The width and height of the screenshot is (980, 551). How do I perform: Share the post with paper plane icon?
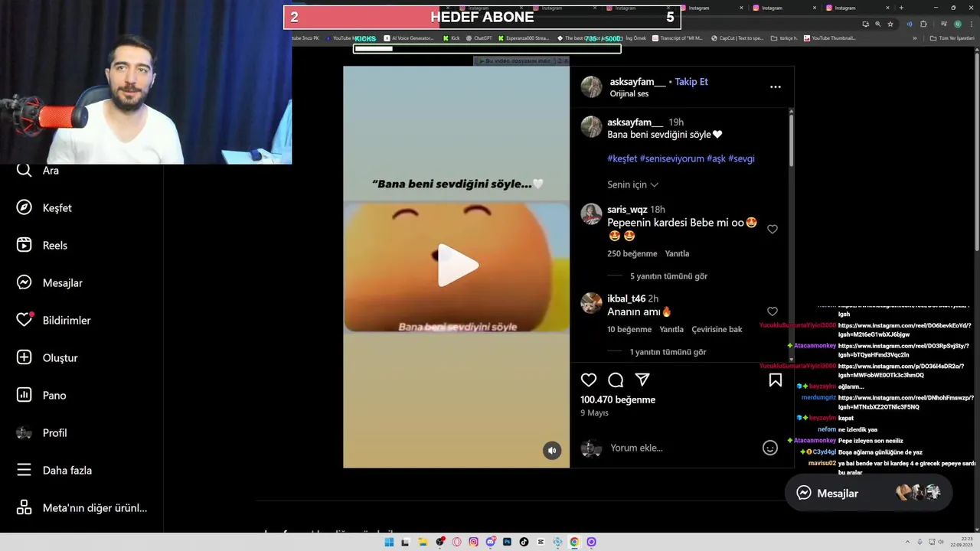[642, 380]
